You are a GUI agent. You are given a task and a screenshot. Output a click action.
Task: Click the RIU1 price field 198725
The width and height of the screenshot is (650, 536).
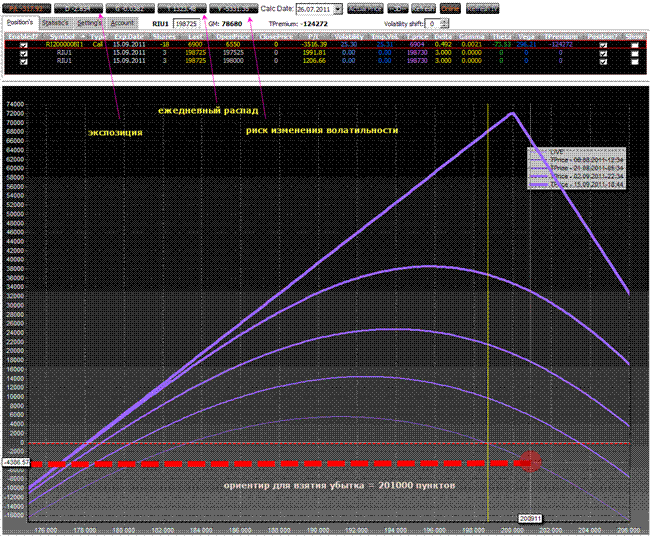tap(186, 24)
